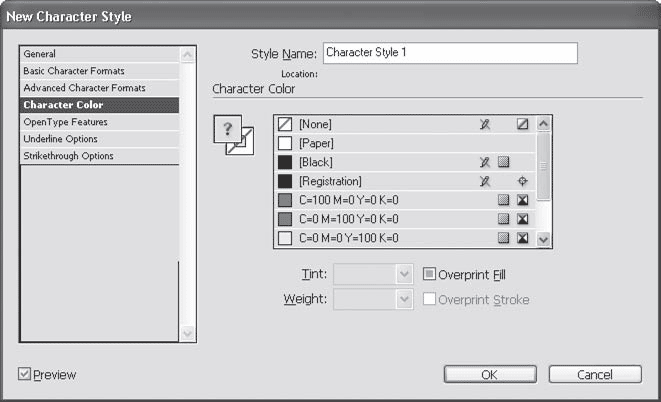Screen dimensions: 661x402
Task: Toggle the Preview checkbox
Action: pos(25,375)
